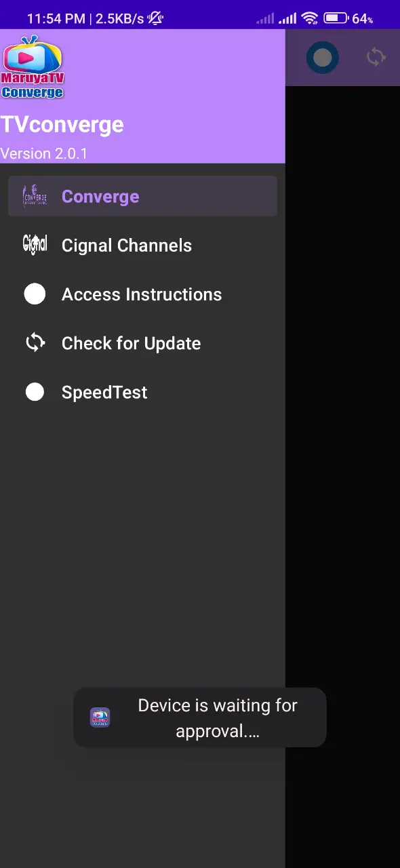Tap the dimmed round record icon in top bar
Image resolution: width=400 pixels, height=868 pixels.
pos(323,58)
